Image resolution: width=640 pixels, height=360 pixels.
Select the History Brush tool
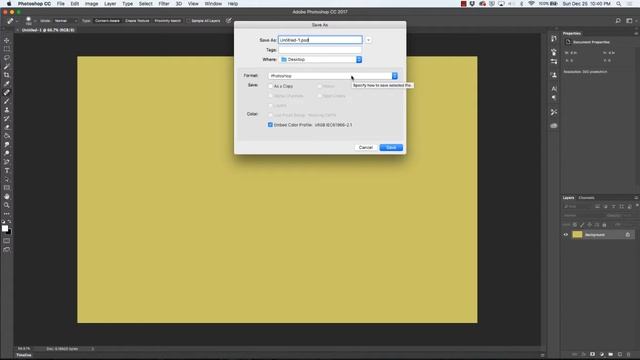[7, 118]
